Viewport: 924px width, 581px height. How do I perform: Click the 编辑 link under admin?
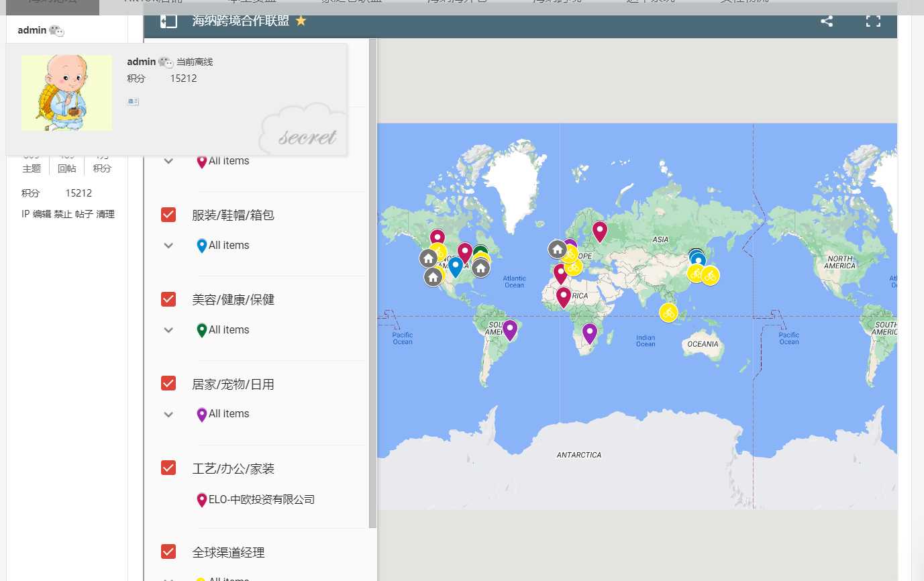42,214
